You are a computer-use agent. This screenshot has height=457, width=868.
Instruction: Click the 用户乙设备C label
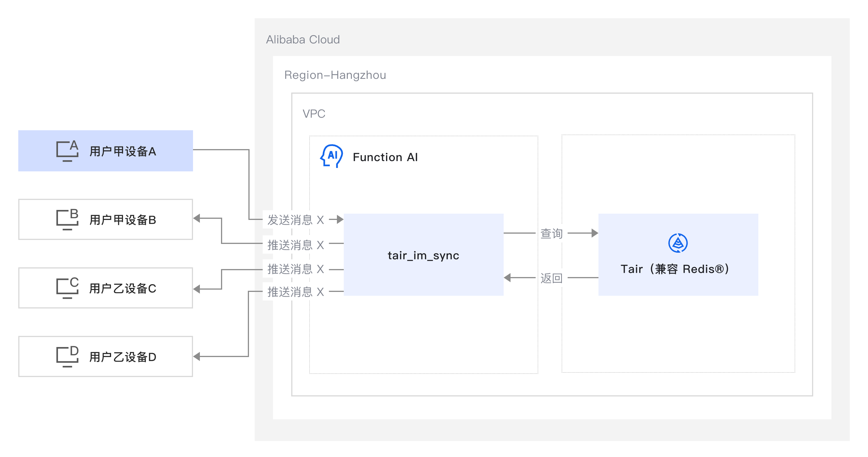pyautogui.click(x=123, y=288)
